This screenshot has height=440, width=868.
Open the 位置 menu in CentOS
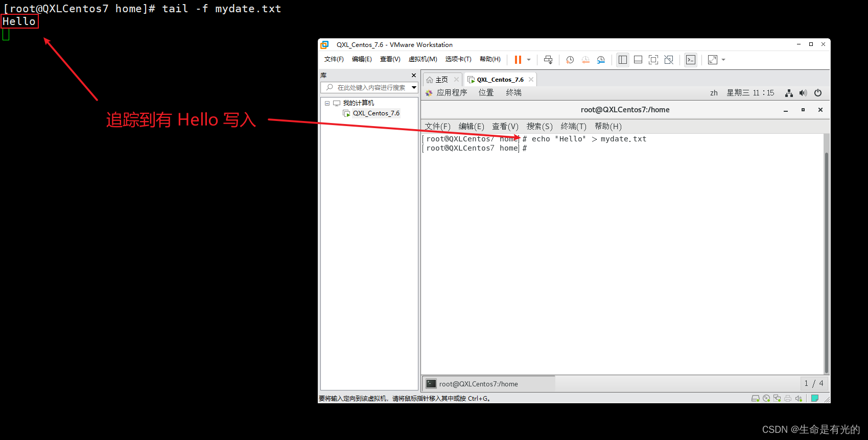(x=486, y=92)
